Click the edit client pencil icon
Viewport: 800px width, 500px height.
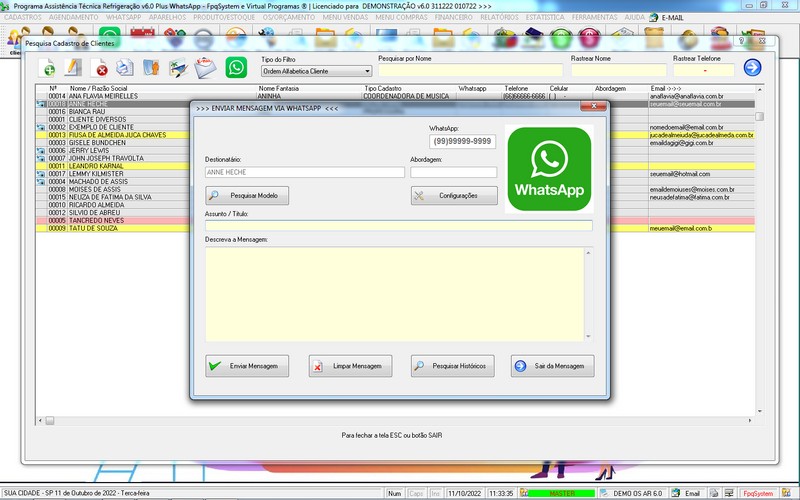point(73,68)
